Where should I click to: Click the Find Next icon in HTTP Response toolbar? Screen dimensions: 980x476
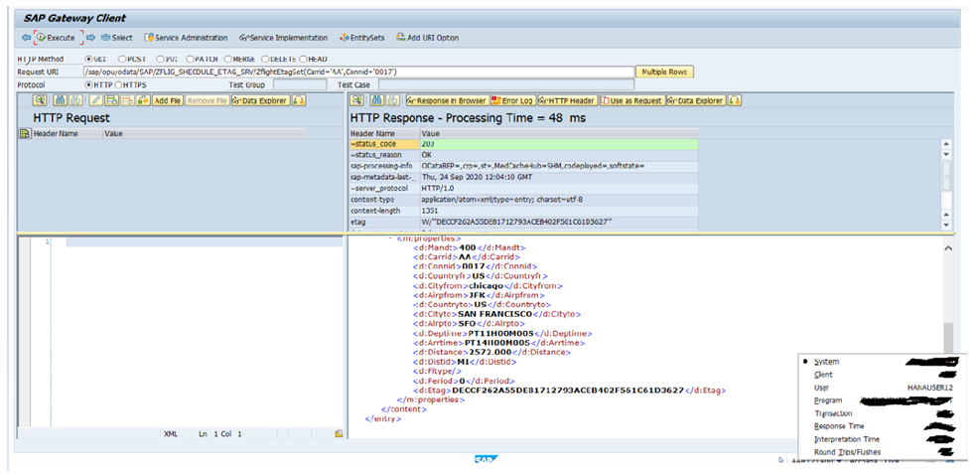(392, 100)
